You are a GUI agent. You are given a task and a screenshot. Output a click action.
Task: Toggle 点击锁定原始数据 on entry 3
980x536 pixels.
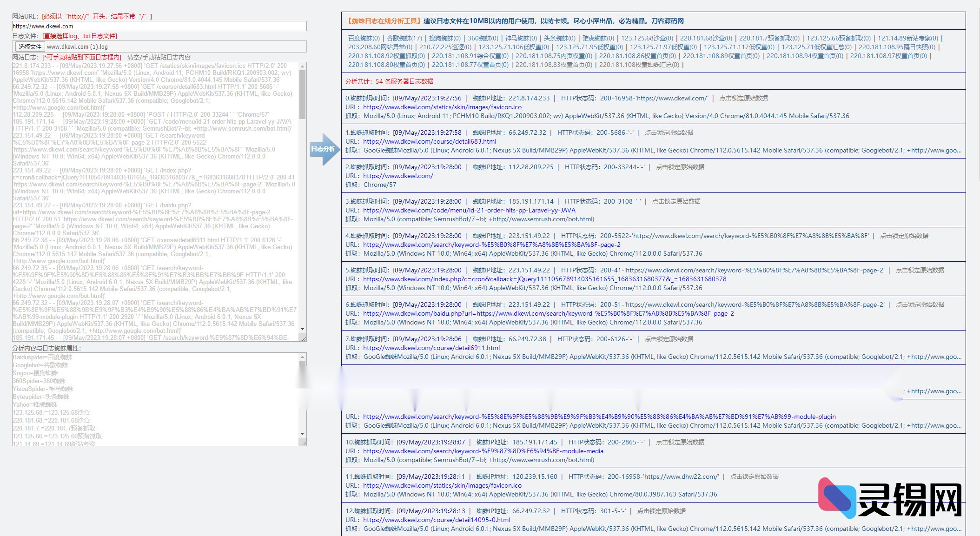(676, 201)
